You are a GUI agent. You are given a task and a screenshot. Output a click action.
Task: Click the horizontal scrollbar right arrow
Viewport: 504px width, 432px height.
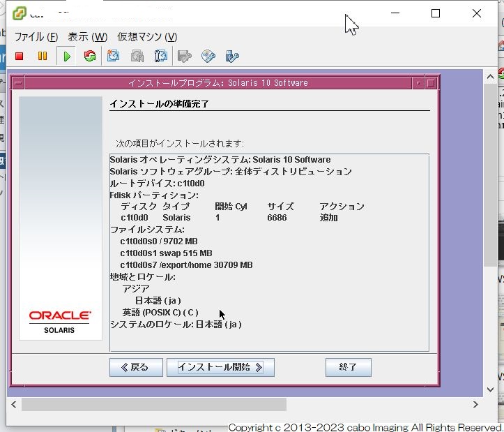click(475, 404)
